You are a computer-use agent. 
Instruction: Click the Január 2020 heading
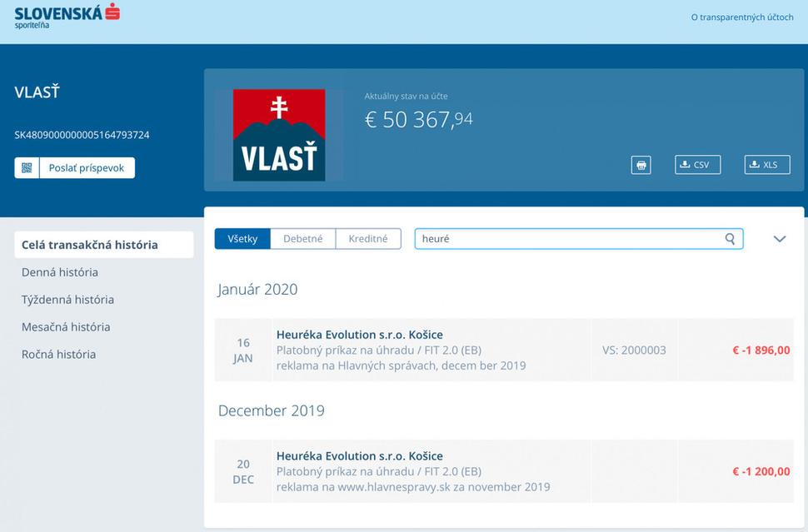[x=257, y=289]
